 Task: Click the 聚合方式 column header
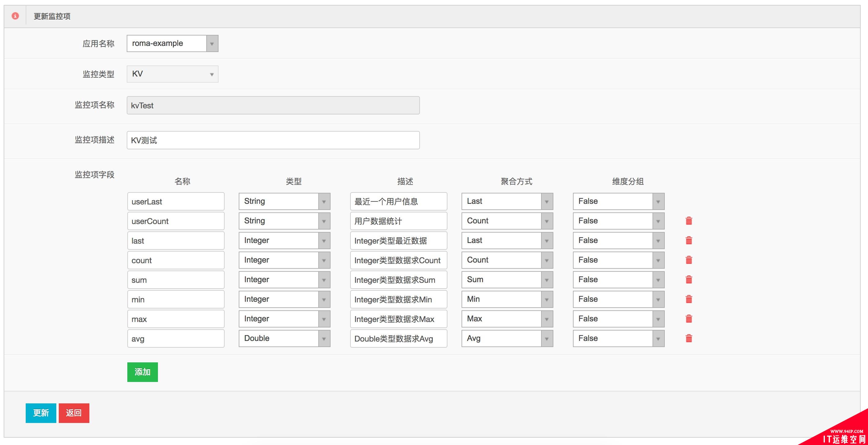[517, 181]
